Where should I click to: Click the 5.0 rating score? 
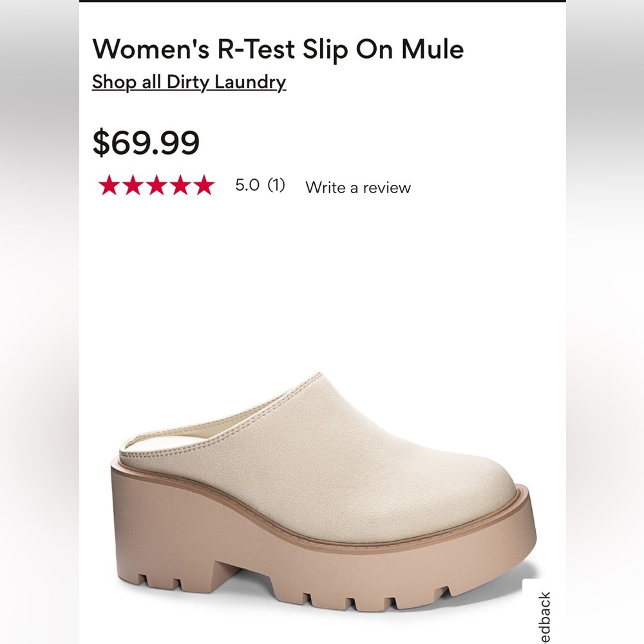(245, 187)
